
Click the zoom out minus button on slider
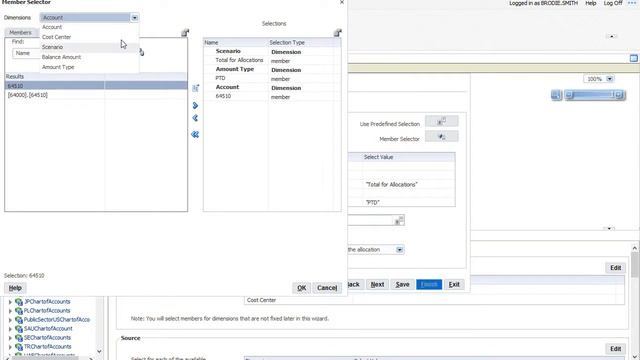[569, 95]
